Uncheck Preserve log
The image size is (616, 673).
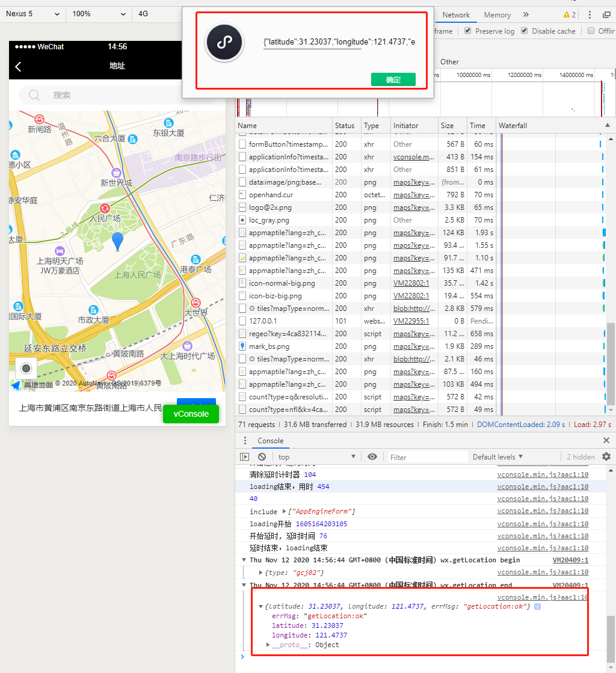(467, 31)
